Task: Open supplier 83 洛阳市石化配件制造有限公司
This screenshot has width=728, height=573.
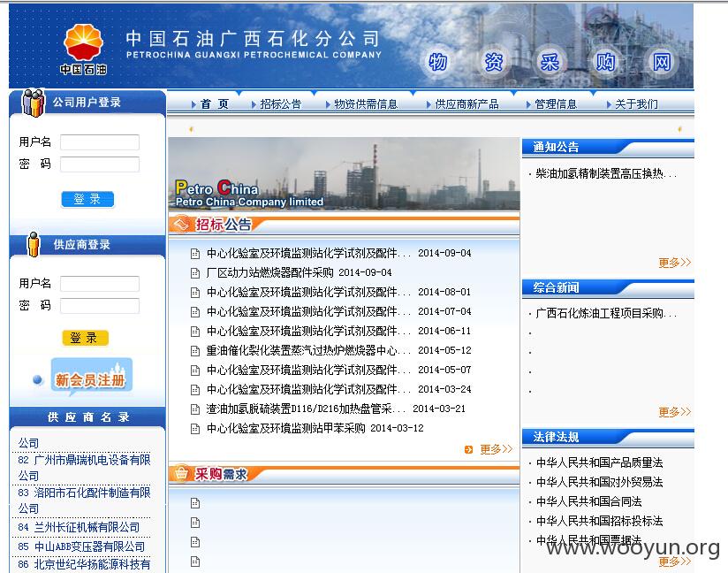Action: [x=84, y=500]
